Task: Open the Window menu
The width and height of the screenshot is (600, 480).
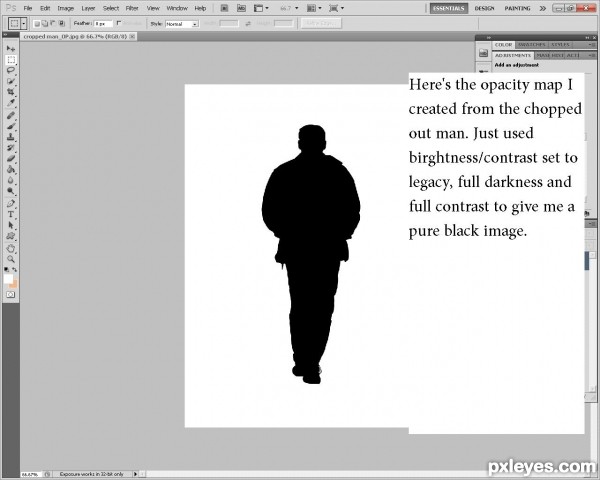Action: click(177, 8)
